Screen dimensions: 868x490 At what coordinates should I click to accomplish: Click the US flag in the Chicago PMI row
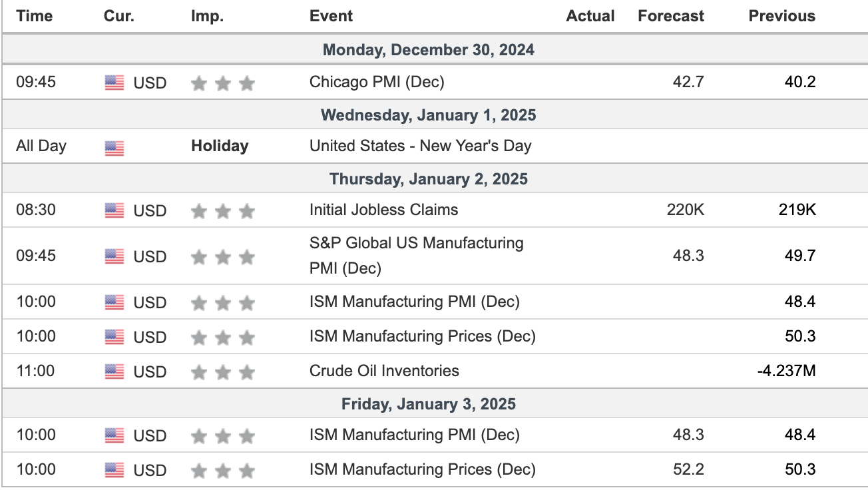(114, 83)
